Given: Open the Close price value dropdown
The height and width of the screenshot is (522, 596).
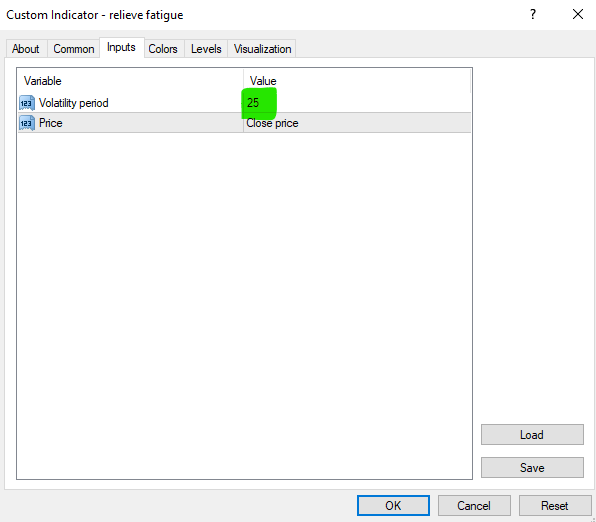Looking at the screenshot, I should (357, 123).
